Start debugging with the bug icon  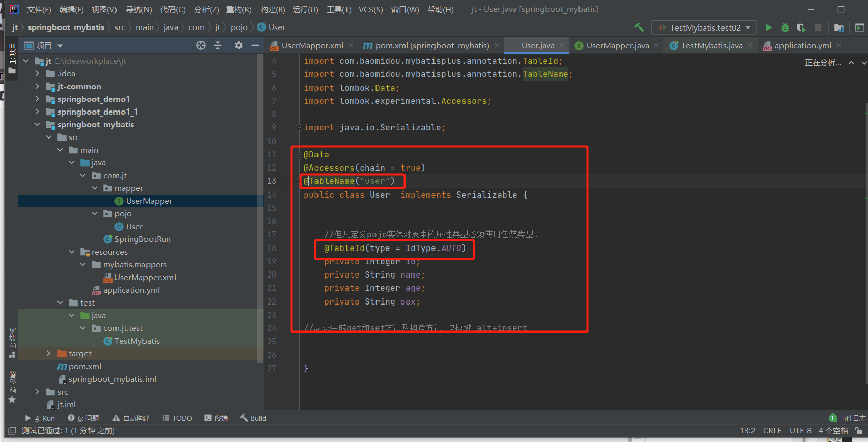[785, 27]
